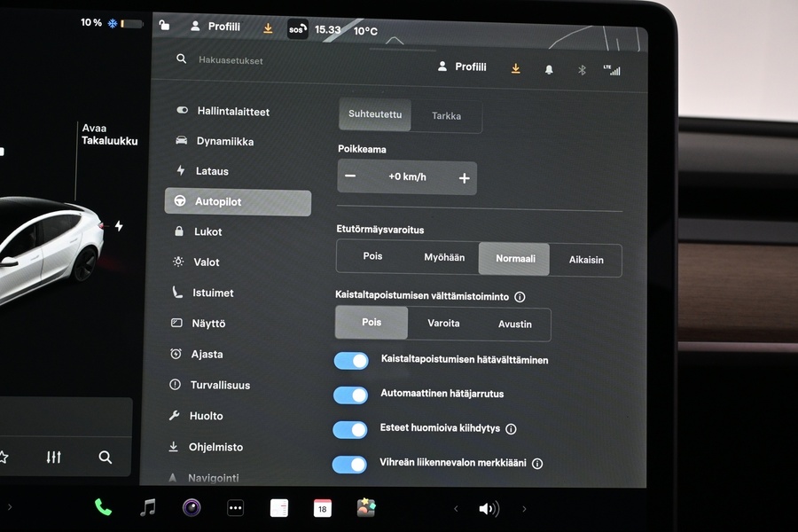Expand the app launcher ellipsis in dock

235,507
